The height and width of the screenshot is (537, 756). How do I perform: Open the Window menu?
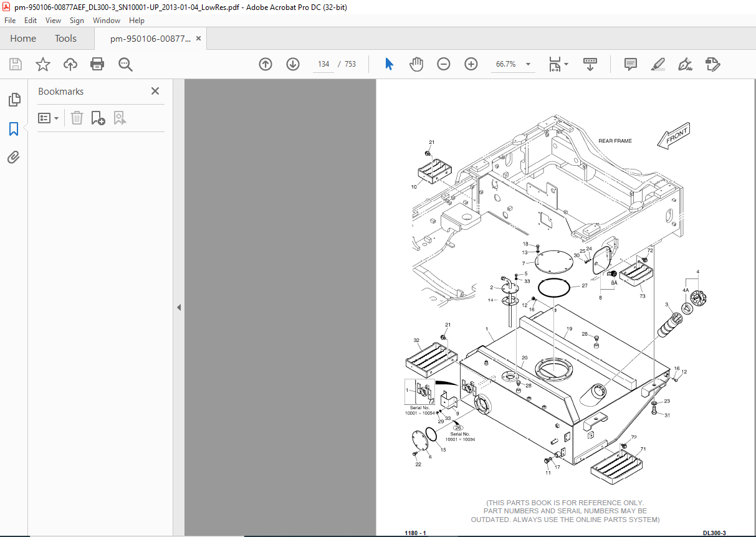[107, 20]
